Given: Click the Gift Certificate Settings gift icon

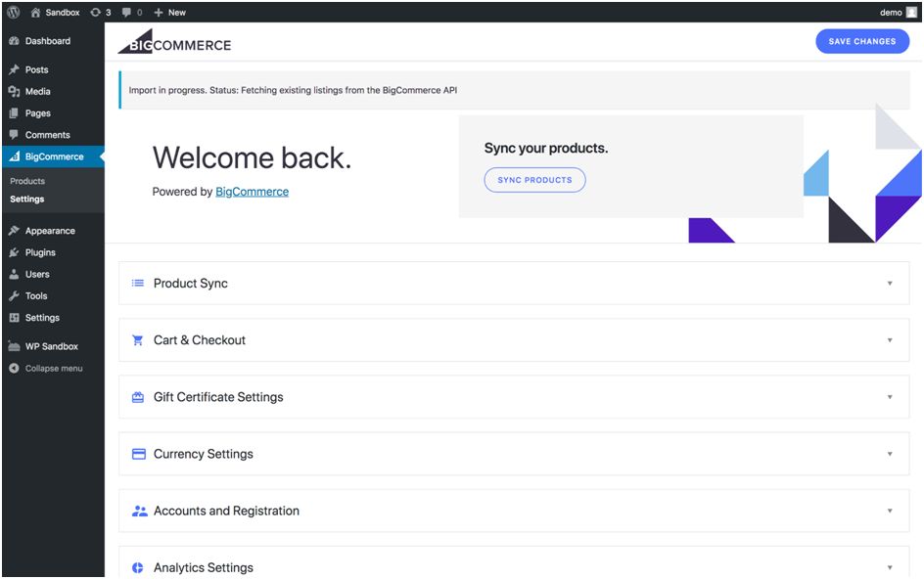Looking at the screenshot, I should [136, 397].
